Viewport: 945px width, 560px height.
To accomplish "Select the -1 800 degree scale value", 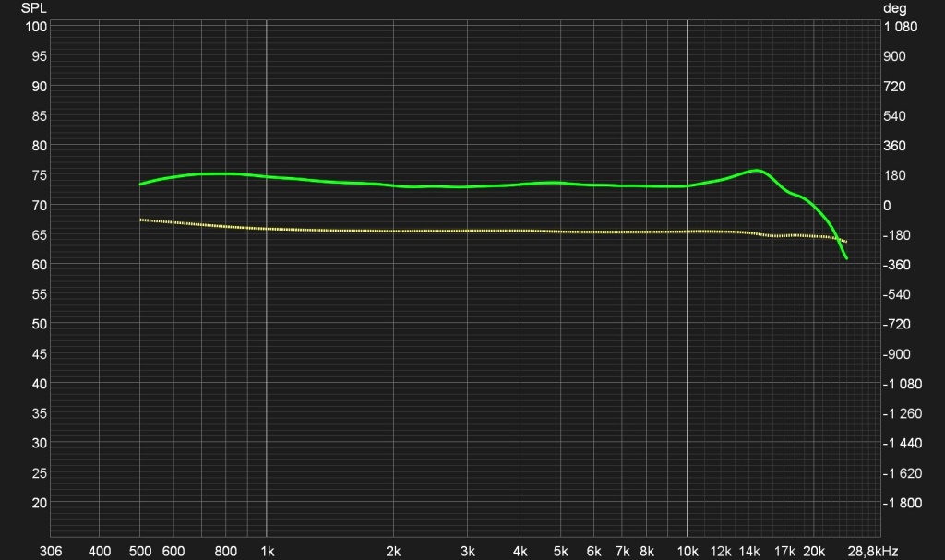I will point(903,503).
